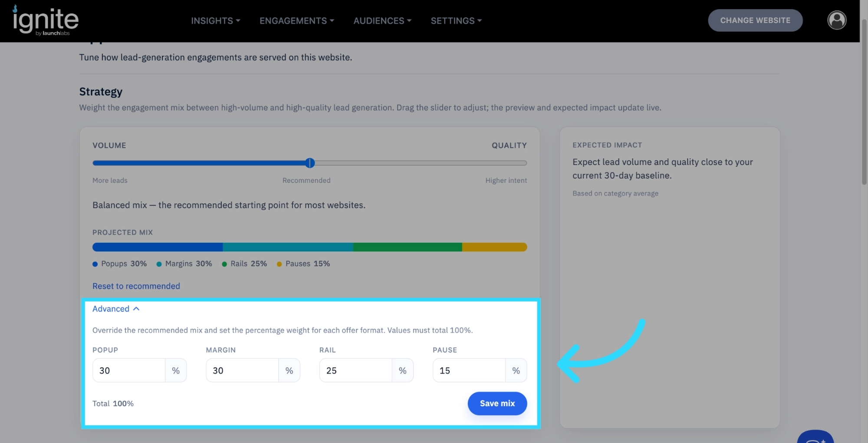Open the chat widget bubble
868x443 pixels.
tap(815, 436)
